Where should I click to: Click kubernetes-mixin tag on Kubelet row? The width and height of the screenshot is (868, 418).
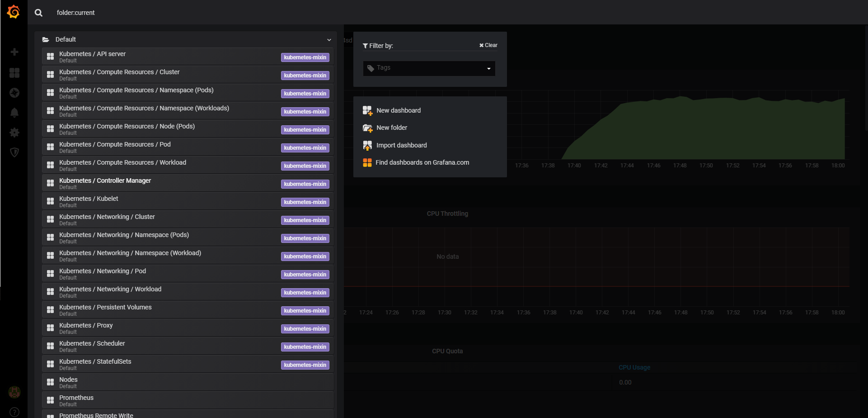pyautogui.click(x=305, y=202)
